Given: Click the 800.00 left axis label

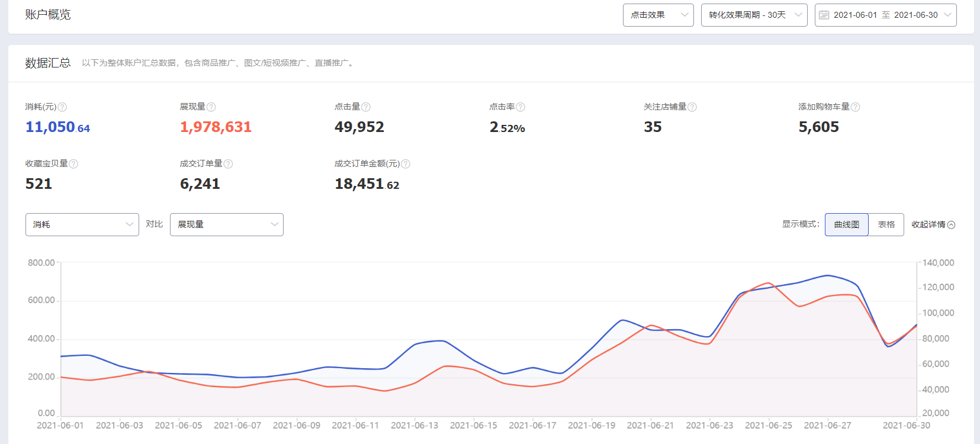Looking at the screenshot, I should pyautogui.click(x=41, y=263).
